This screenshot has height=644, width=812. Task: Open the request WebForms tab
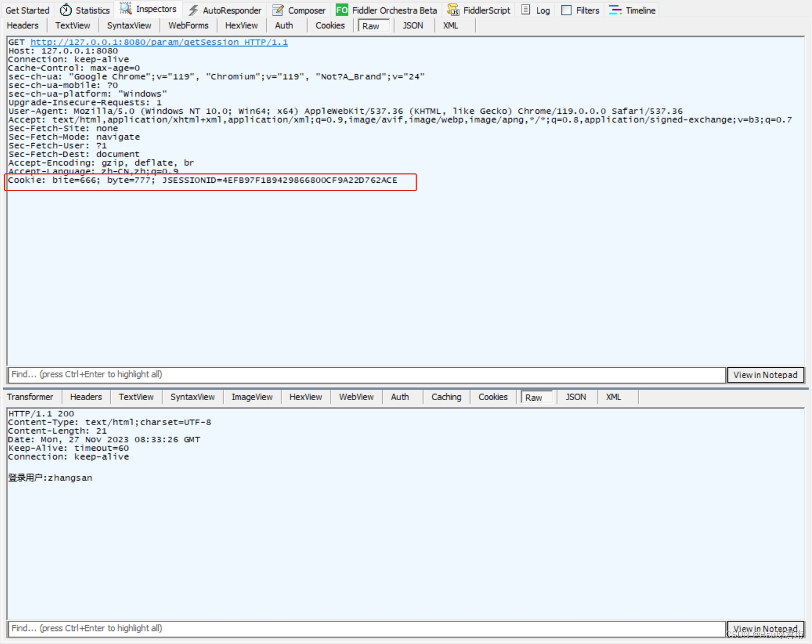[x=188, y=25]
